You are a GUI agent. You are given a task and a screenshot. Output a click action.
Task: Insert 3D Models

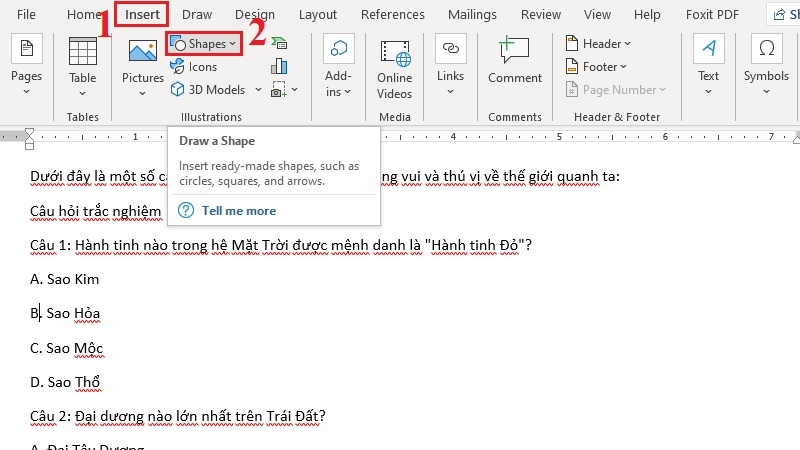208,90
